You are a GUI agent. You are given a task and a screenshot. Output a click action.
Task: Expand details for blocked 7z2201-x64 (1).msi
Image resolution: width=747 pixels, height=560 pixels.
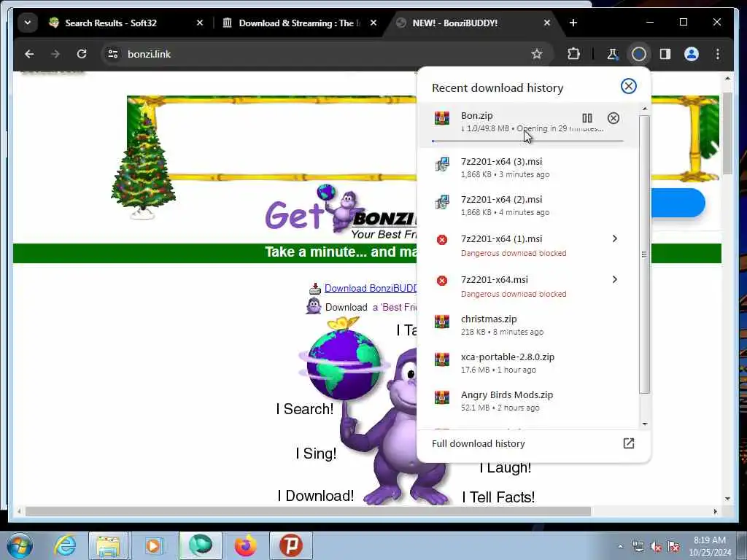pyautogui.click(x=614, y=238)
